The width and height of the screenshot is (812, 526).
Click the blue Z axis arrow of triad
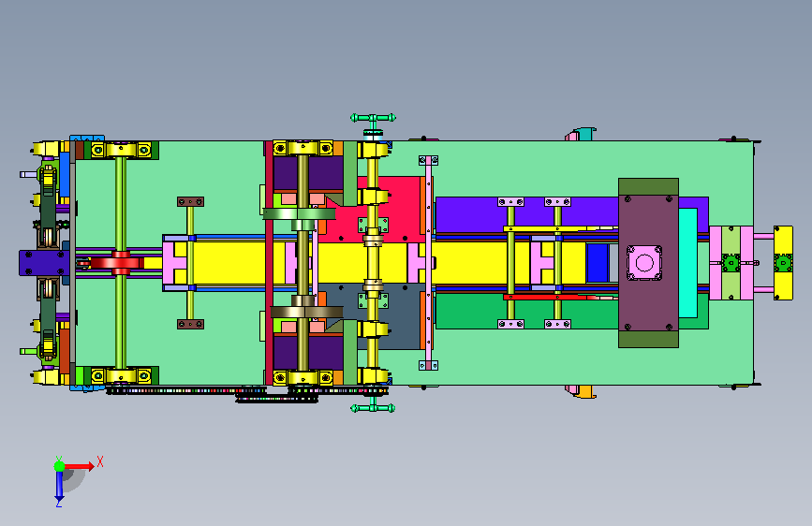tap(59, 487)
